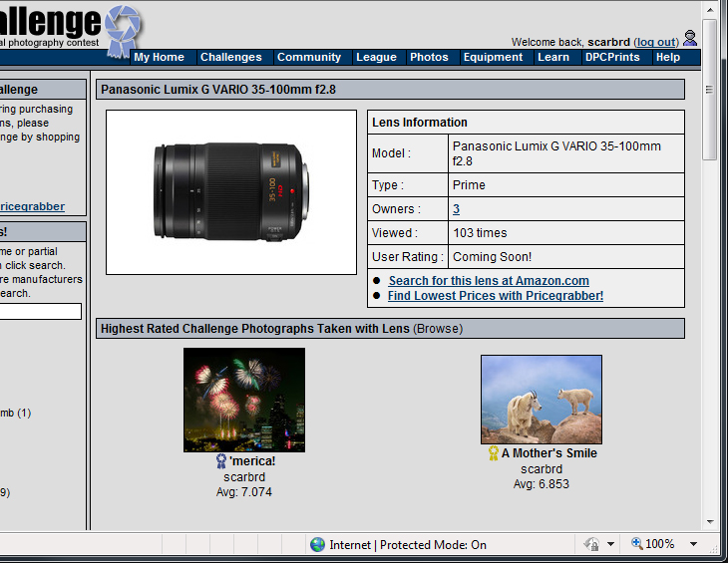The image size is (728, 563).
Task: Open the League menu
Action: click(377, 57)
